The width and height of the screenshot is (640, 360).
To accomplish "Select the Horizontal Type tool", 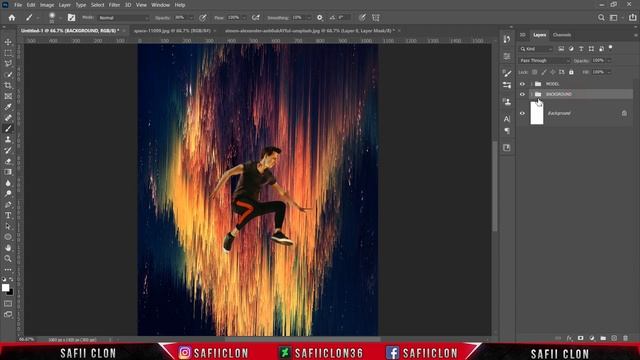I will click(8, 215).
